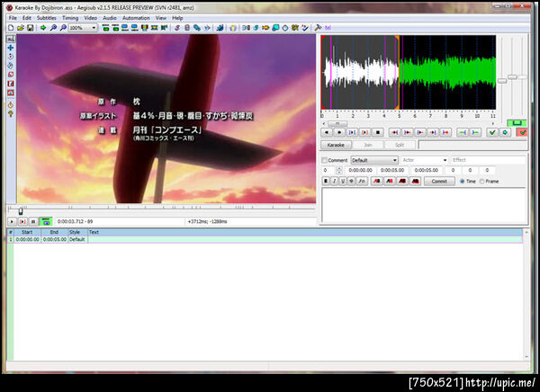The image size is (540, 392).
Task: Enable the Comment checkbox
Action: [324, 160]
